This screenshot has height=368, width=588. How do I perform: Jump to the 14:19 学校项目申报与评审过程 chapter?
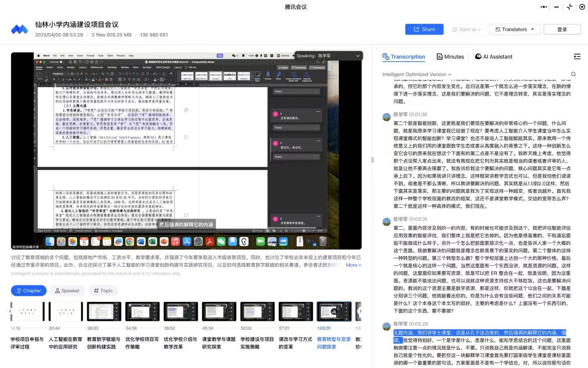[27, 326]
